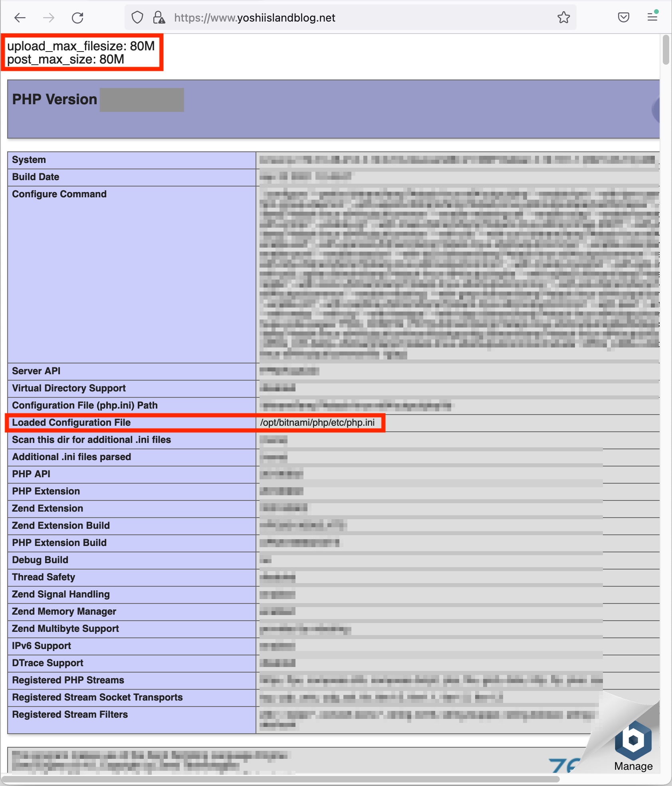Image resolution: width=672 pixels, height=786 pixels.
Task: Select the Zend Extension row label
Action: (48, 508)
